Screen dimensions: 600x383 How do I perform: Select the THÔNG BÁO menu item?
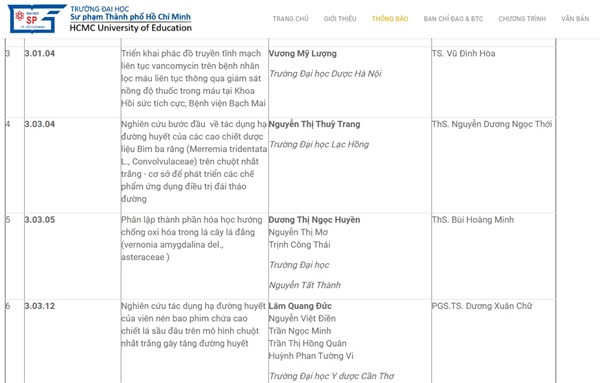pyautogui.click(x=390, y=19)
